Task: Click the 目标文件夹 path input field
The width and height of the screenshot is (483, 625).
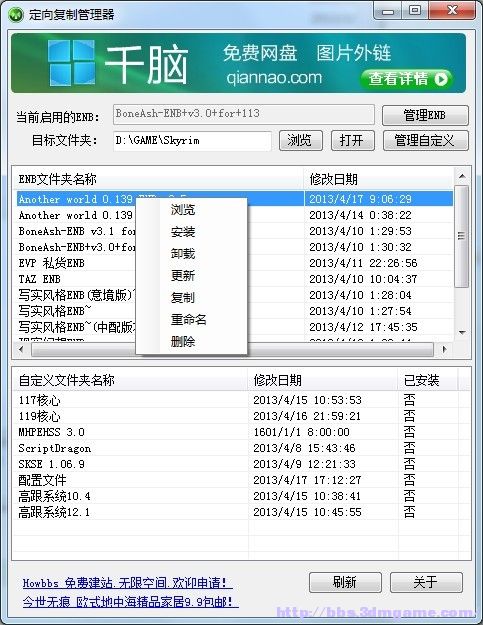Action: tap(192, 141)
